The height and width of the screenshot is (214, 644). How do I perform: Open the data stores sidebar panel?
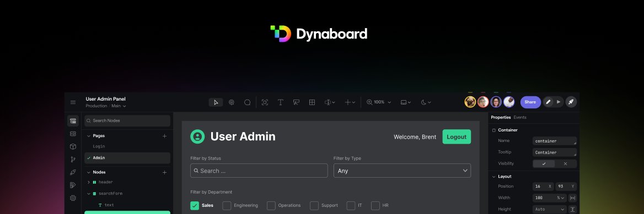pyautogui.click(x=73, y=134)
